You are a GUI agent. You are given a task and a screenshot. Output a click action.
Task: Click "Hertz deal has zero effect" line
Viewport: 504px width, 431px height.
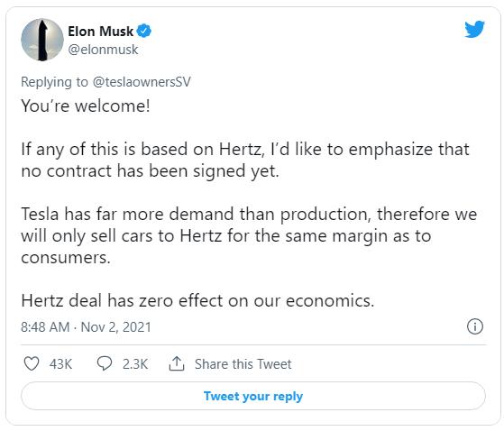pyautogui.click(x=197, y=300)
